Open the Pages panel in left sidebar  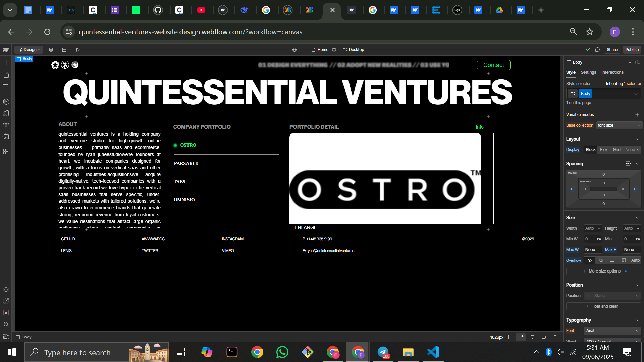6,75
